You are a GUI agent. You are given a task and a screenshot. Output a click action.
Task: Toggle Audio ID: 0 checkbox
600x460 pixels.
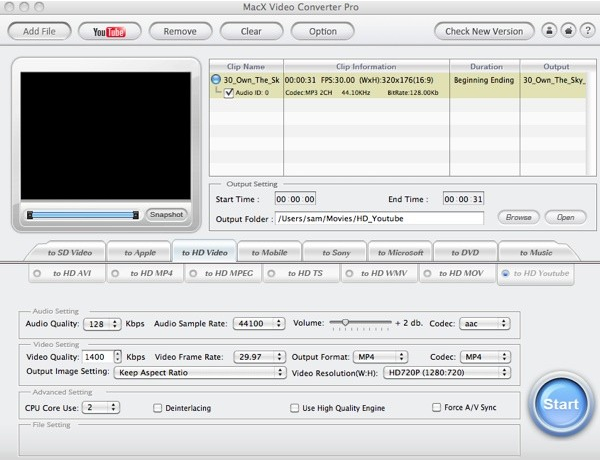(229, 93)
